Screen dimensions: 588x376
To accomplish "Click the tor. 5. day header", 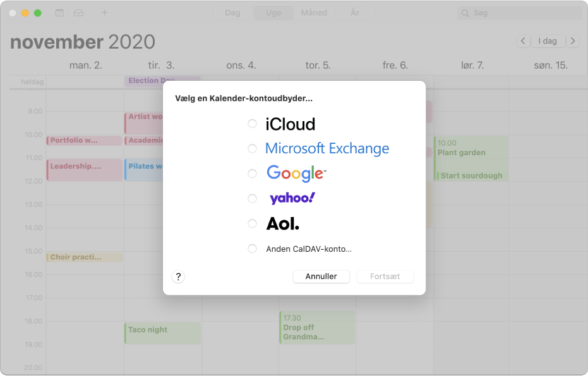I will (318, 66).
